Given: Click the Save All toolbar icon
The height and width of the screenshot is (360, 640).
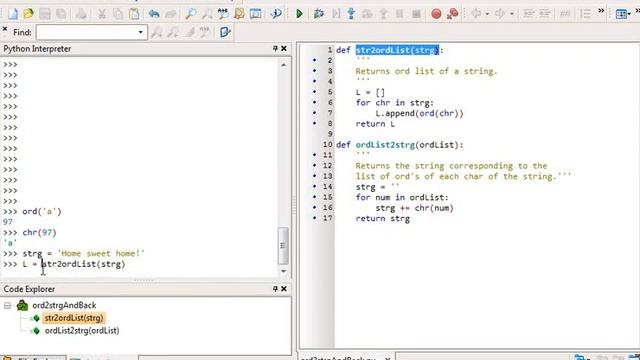Looking at the screenshot, I should coord(61,14).
